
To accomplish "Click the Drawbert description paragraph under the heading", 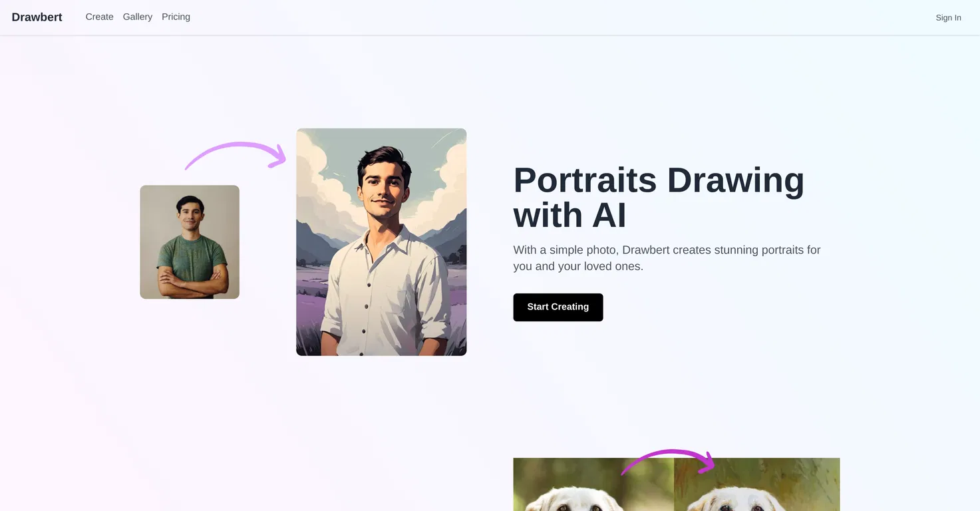I will [667, 258].
